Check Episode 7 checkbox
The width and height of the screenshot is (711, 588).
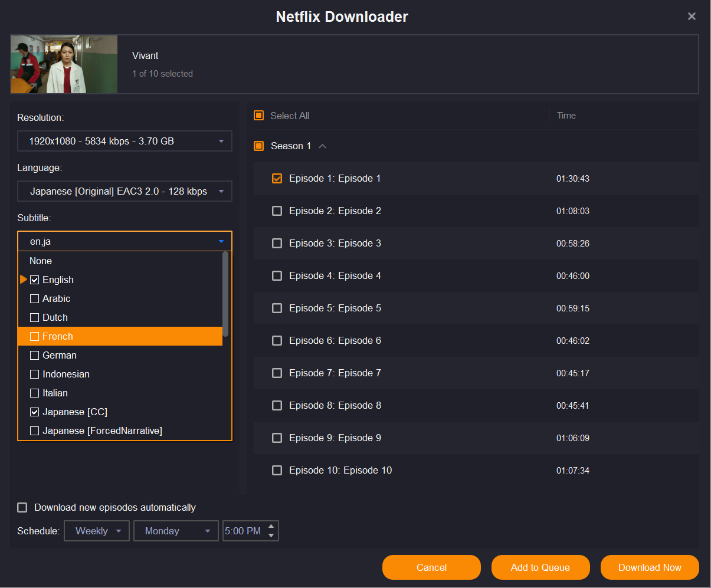pyautogui.click(x=277, y=373)
